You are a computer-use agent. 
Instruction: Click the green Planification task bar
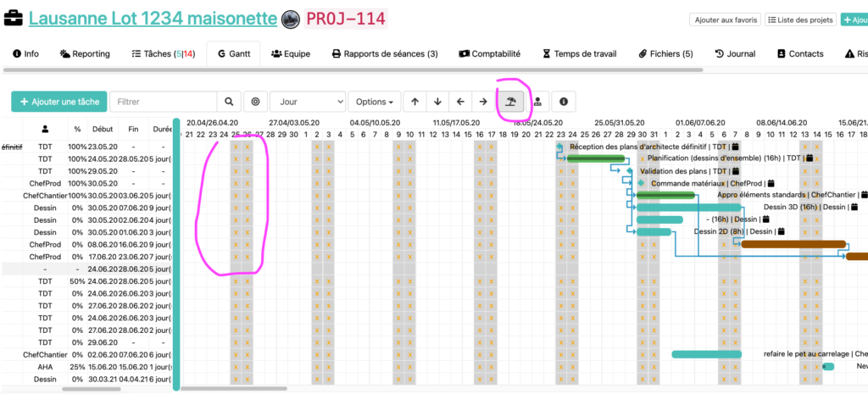click(595, 158)
